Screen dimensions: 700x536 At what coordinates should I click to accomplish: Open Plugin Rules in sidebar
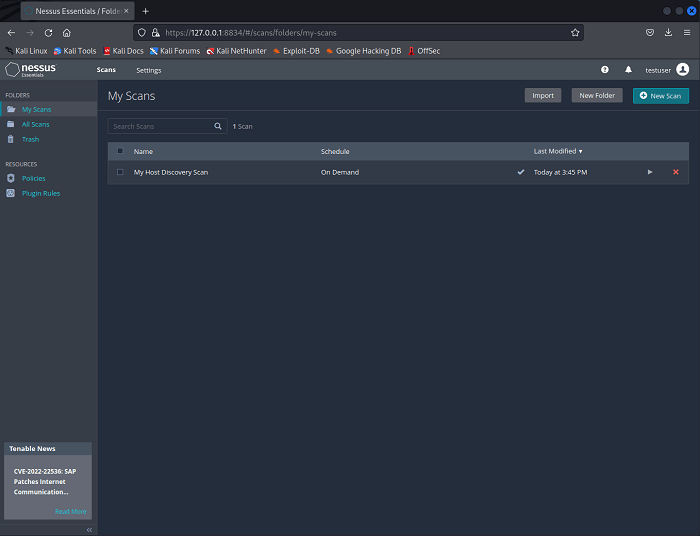pyautogui.click(x=40, y=193)
